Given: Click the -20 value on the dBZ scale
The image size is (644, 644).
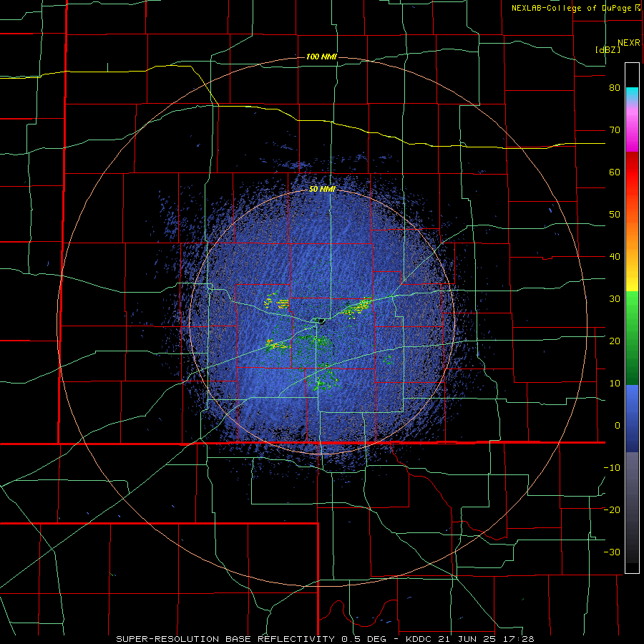Looking at the screenshot, I should coord(612,510).
